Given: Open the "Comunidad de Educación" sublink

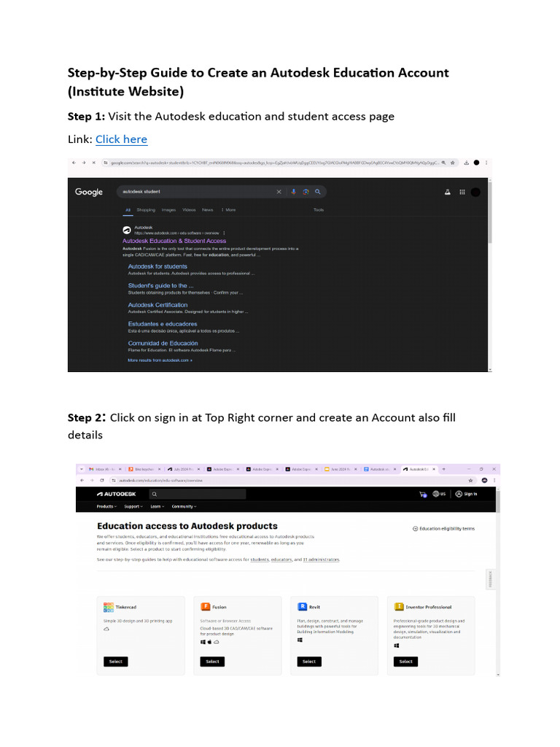Looking at the screenshot, I should (163, 343).
